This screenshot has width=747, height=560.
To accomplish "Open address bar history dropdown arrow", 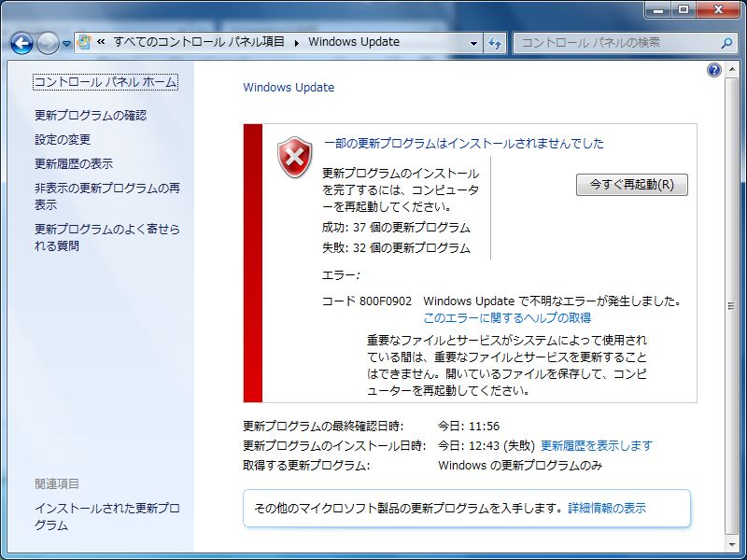I will (473, 43).
